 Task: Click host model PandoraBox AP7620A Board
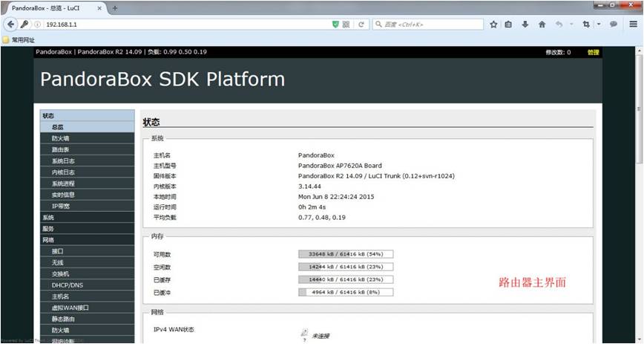tap(340, 166)
